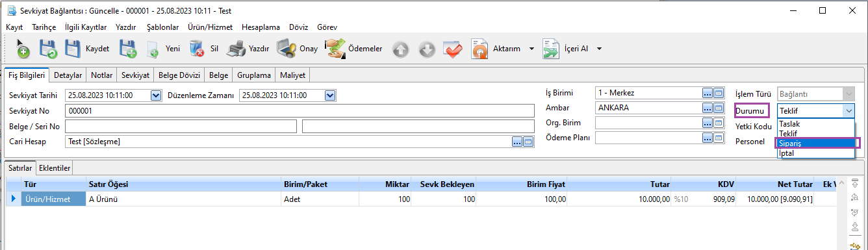Viewport: 868px width, 250px height.
Task: Click the İçeri Al import icon
Action: (552, 49)
